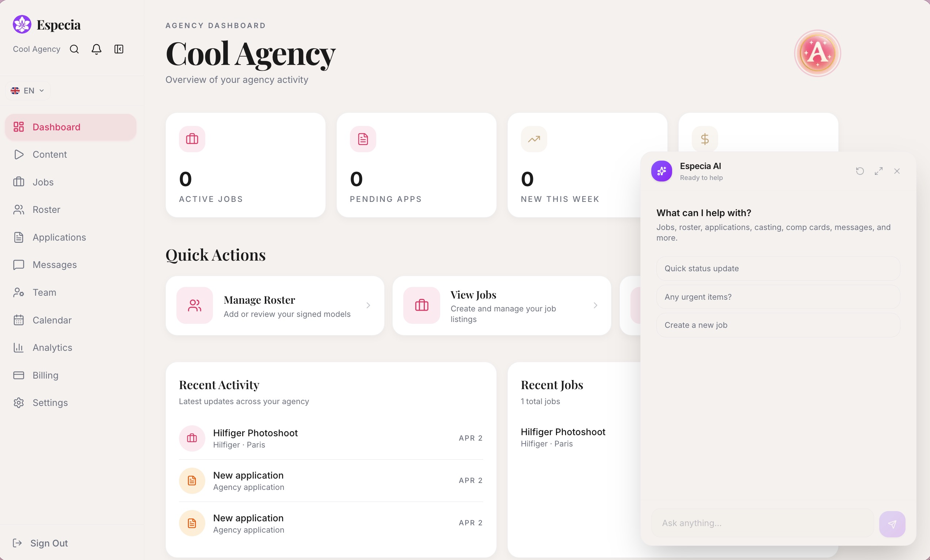
Task: Expand the Especia AI panel
Action: pyautogui.click(x=878, y=171)
